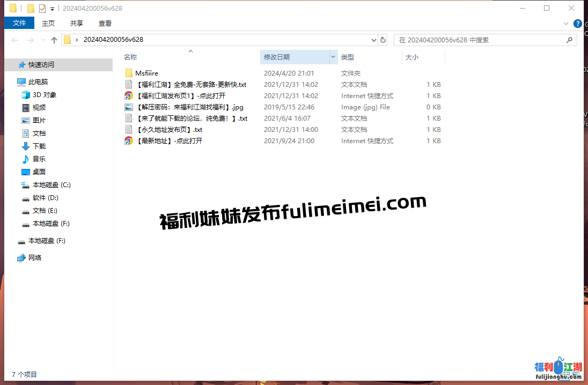
Task: Open indented 本地磁盘 (F:) under 此电脑
Action: 51,224
